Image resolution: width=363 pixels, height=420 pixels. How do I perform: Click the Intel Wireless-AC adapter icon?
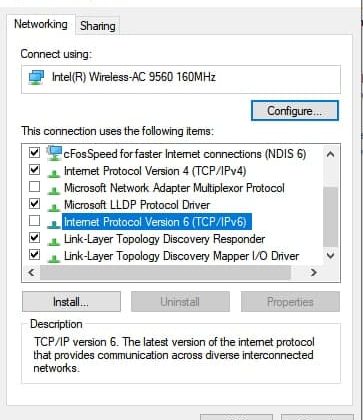pos(36,78)
